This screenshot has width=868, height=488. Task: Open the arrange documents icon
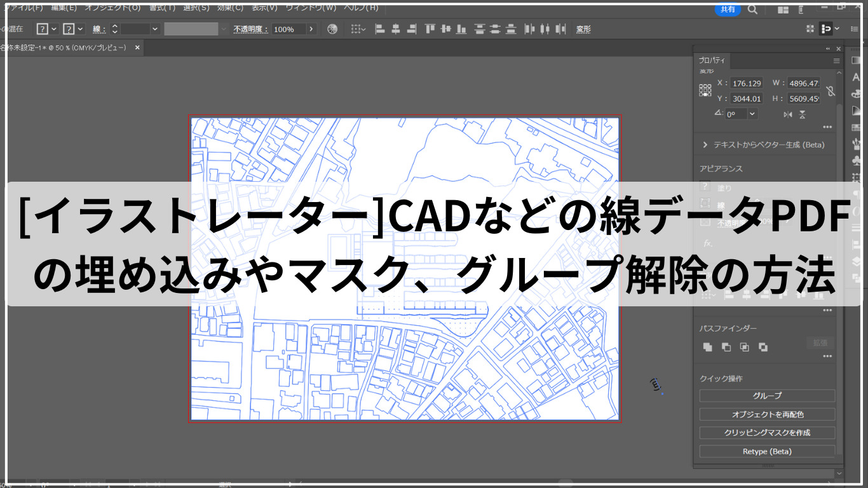click(783, 10)
